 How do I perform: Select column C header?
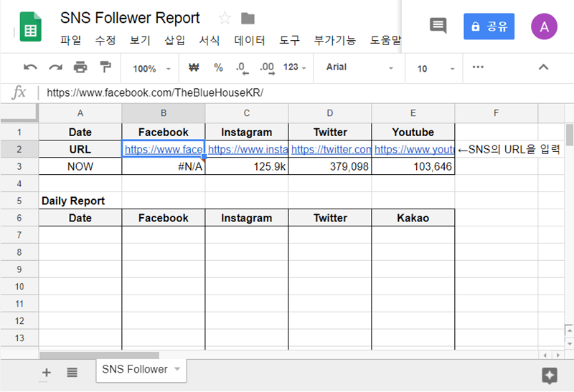pyautogui.click(x=247, y=113)
